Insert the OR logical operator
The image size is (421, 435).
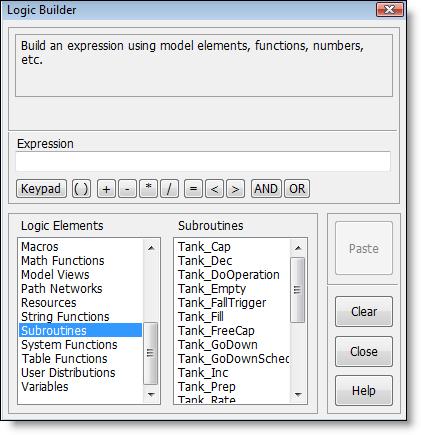(297, 189)
